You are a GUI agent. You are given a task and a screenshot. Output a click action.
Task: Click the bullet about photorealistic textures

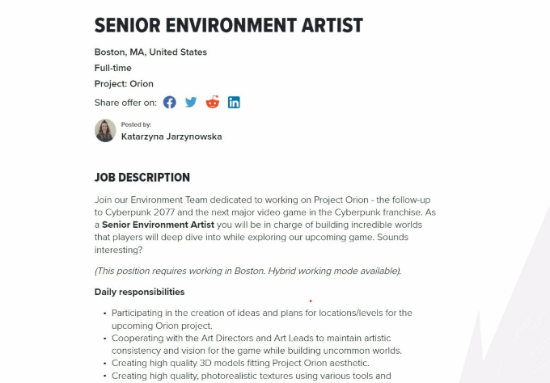click(x=251, y=376)
